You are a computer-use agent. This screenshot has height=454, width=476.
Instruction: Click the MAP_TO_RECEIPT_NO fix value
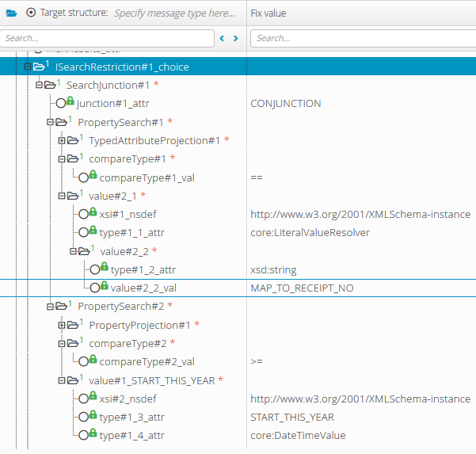pos(302,288)
